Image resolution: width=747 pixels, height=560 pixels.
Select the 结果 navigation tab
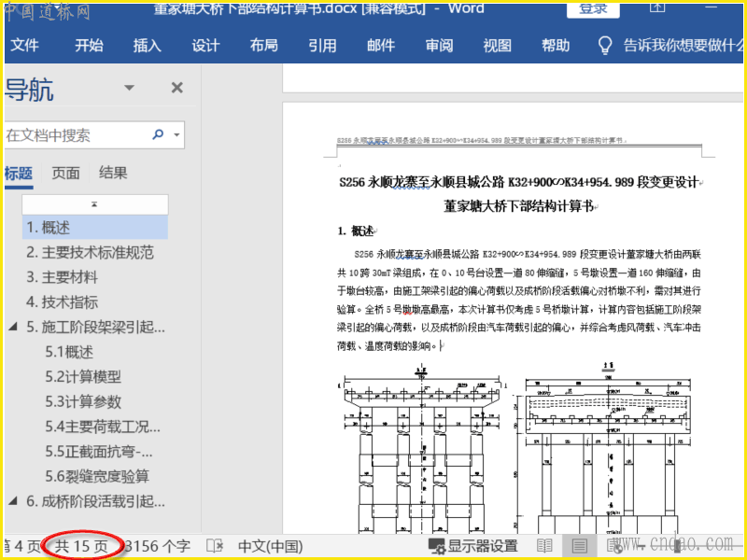coord(113,173)
